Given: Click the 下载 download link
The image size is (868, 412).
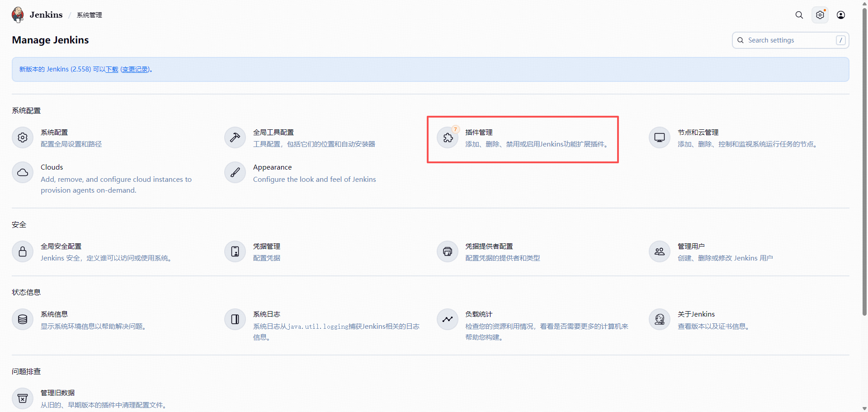Looking at the screenshot, I should tap(112, 69).
